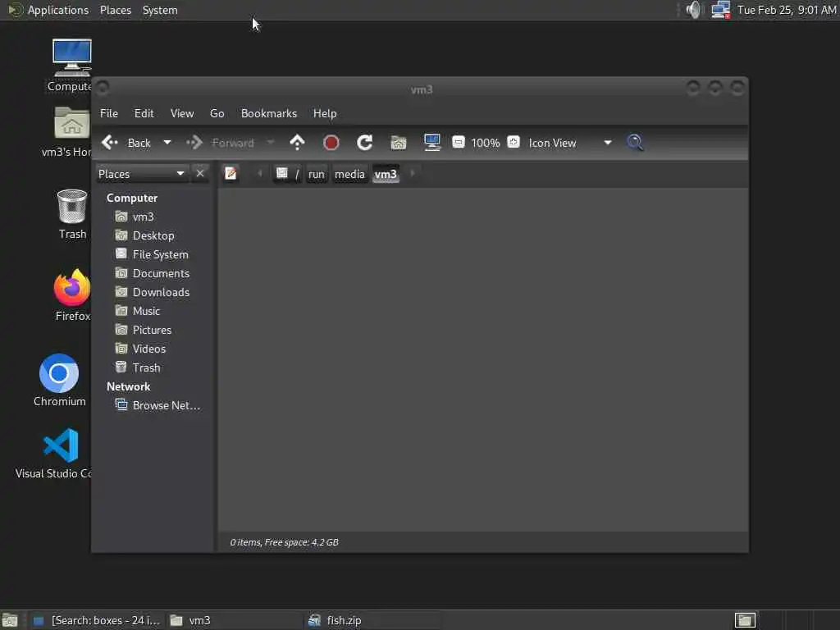Click the volume speaker icon

694,10
